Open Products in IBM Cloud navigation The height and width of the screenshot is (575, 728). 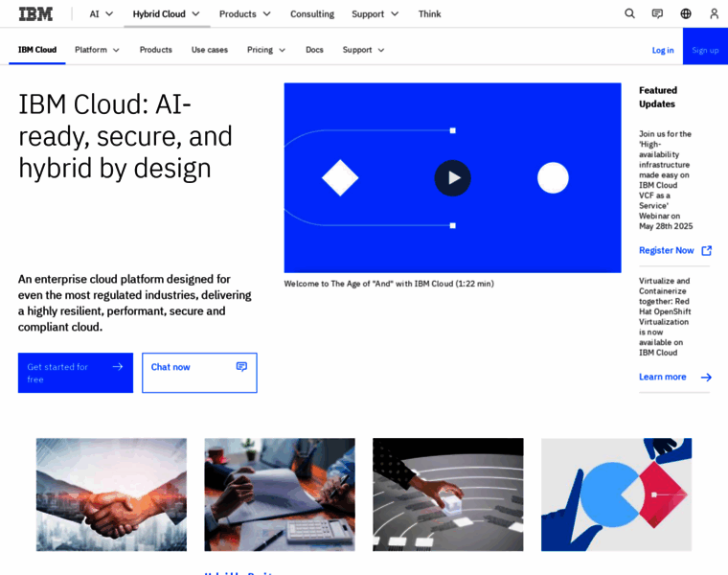pyautogui.click(x=155, y=50)
